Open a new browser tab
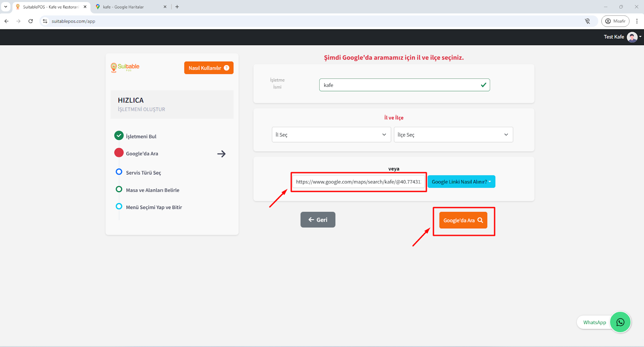This screenshot has width=644, height=347. (x=177, y=7)
